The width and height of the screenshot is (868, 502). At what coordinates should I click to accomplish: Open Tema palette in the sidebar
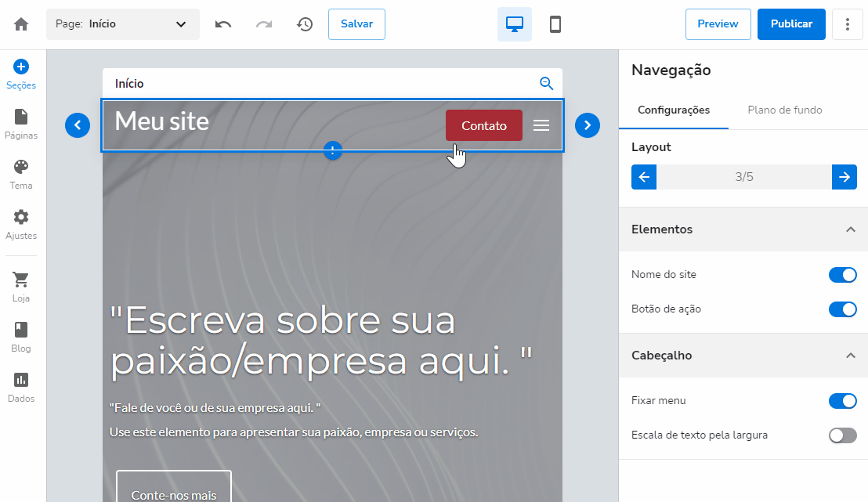pos(21,175)
